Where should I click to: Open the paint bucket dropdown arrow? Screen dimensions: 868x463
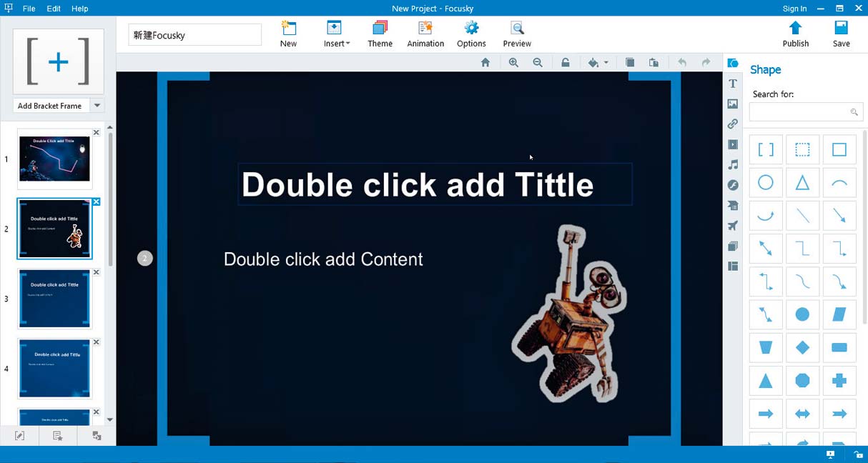pos(606,63)
